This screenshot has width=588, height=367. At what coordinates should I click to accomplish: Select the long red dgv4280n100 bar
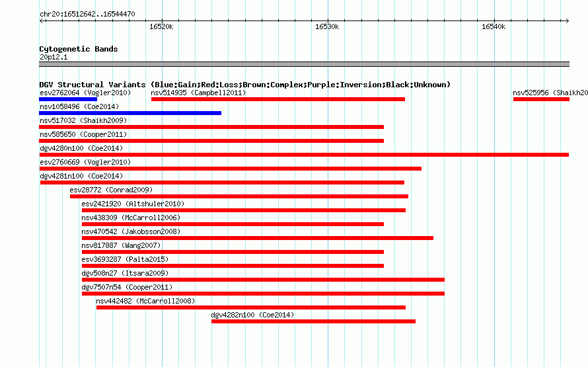pyautogui.click(x=304, y=155)
